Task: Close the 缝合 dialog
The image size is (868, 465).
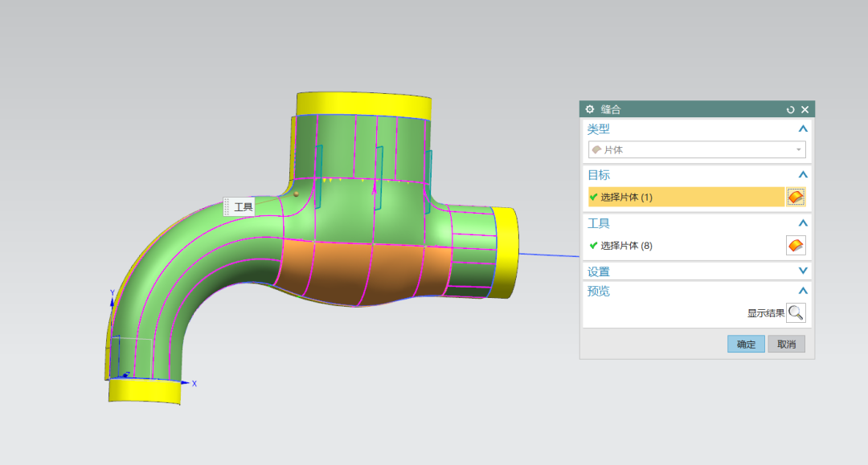Action: tap(805, 109)
